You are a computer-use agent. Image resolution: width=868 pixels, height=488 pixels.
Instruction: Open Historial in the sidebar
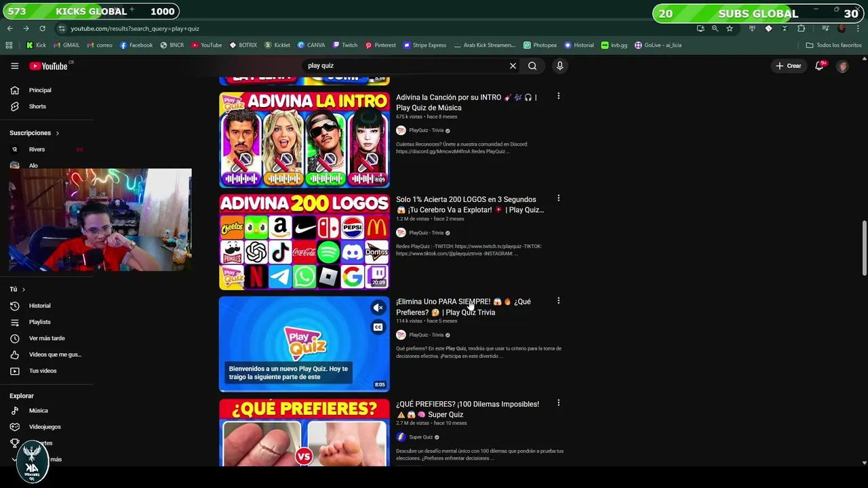(x=41, y=306)
